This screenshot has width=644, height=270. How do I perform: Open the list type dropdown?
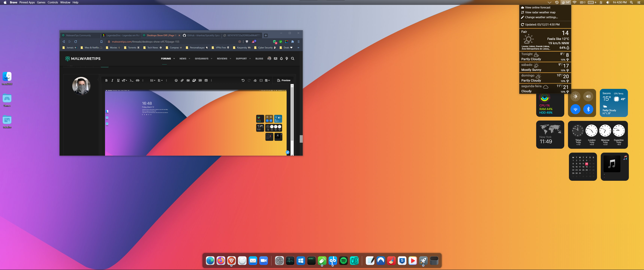click(x=153, y=80)
